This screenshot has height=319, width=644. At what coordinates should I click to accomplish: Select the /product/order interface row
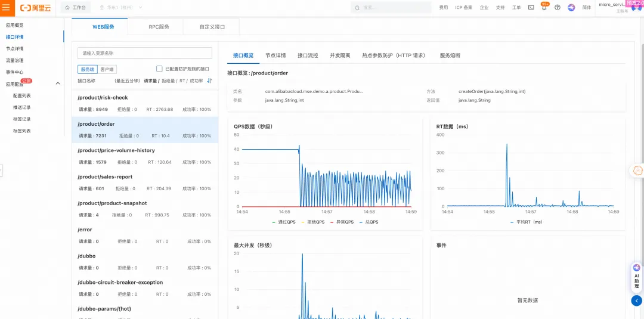(144, 130)
